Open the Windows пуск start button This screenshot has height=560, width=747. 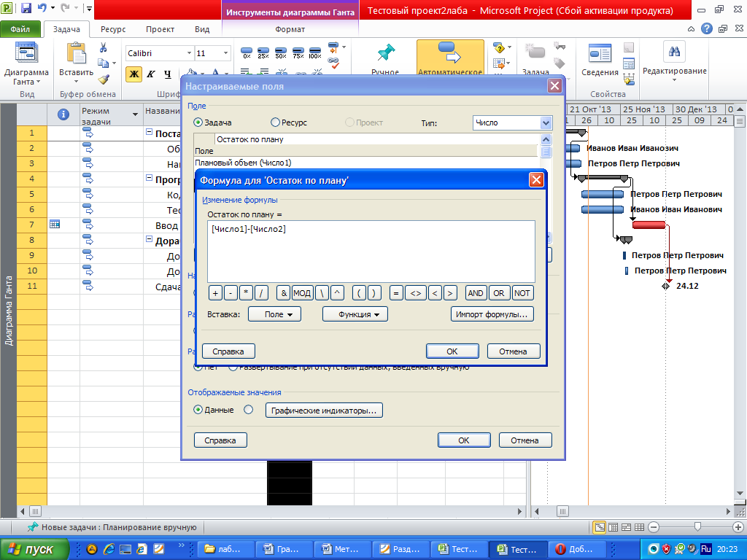click(34, 549)
